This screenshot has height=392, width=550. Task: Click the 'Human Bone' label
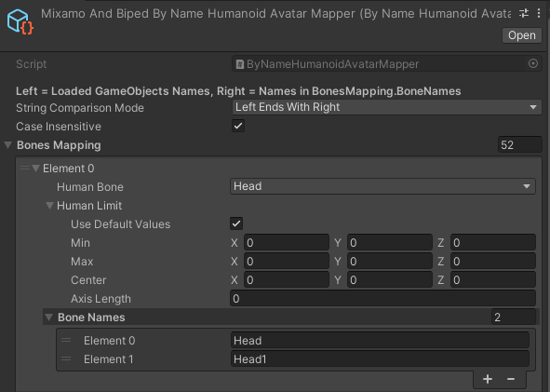tap(90, 187)
